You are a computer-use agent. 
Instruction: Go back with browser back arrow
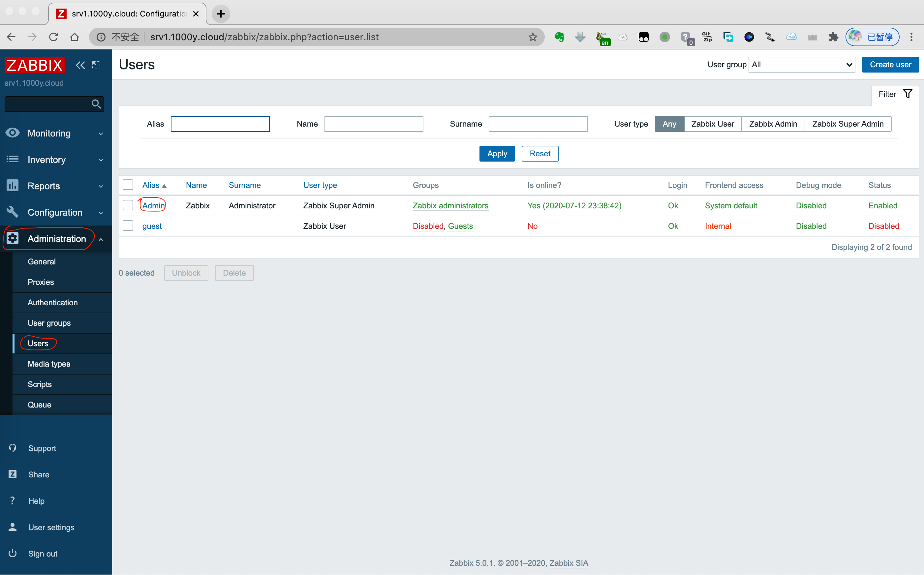tap(12, 37)
